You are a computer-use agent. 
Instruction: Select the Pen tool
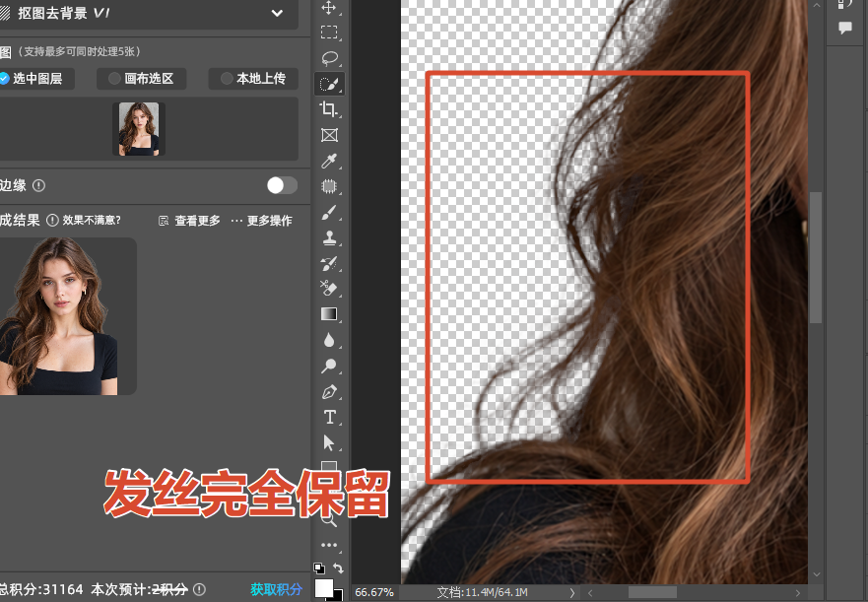tap(329, 392)
